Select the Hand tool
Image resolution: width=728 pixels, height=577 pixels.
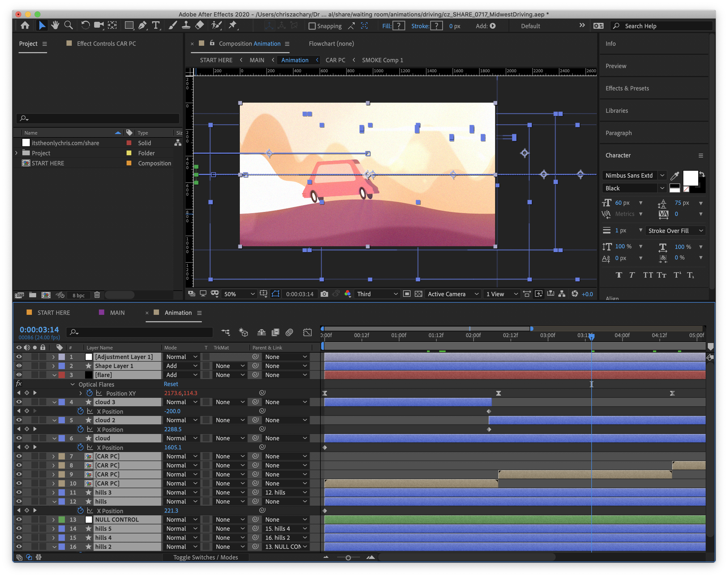[x=55, y=25]
